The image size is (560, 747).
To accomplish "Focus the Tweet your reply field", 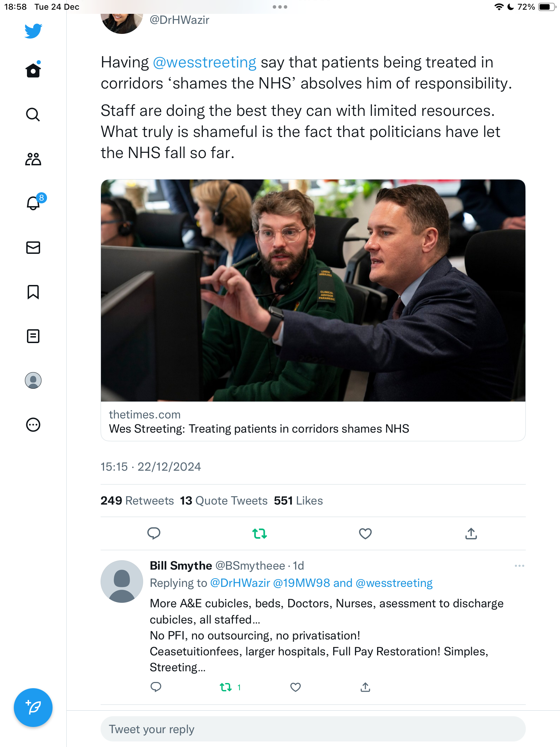I will 313,729.
